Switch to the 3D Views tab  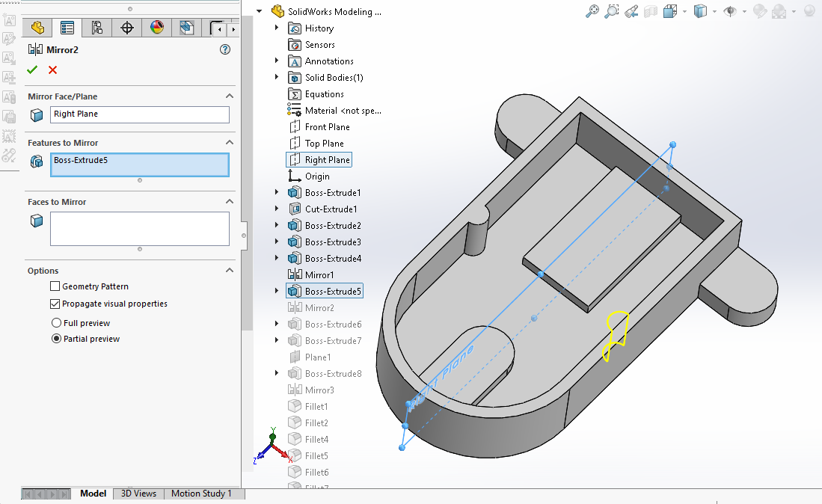click(x=138, y=494)
